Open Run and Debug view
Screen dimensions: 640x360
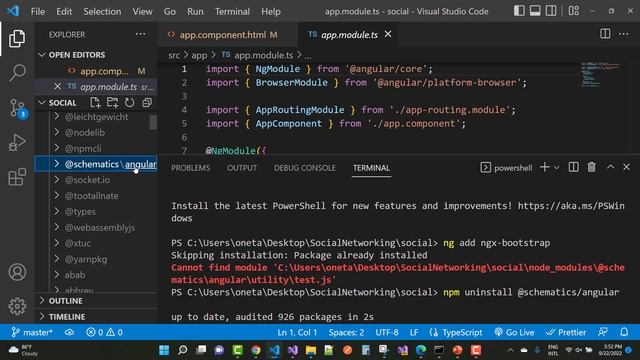(x=17, y=142)
